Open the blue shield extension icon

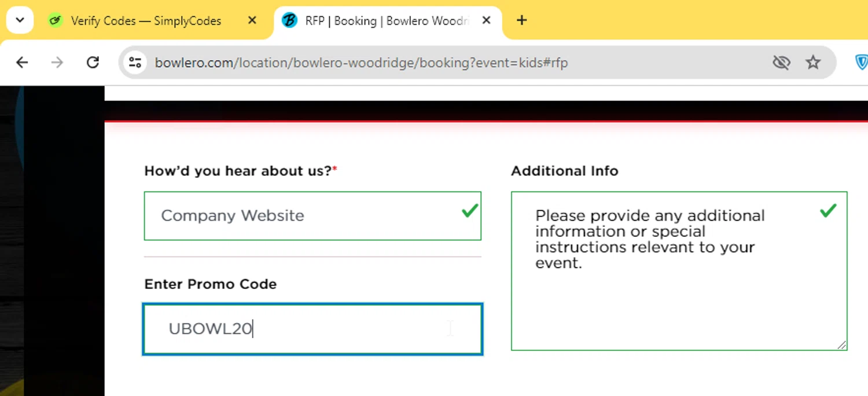point(861,63)
